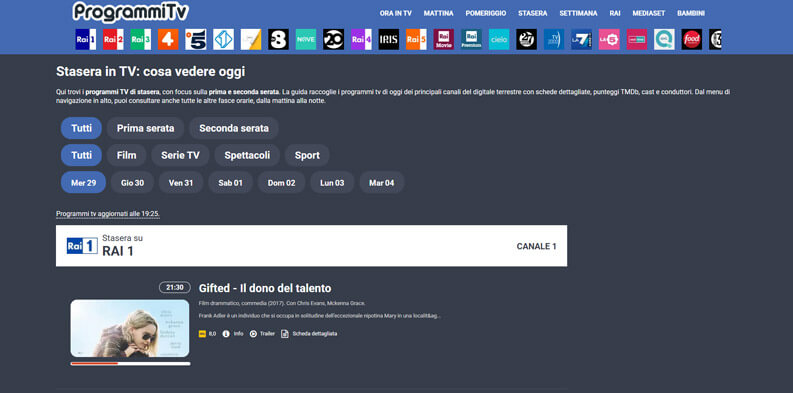
Task: Select the 27 channel icon
Action: coord(526,39)
